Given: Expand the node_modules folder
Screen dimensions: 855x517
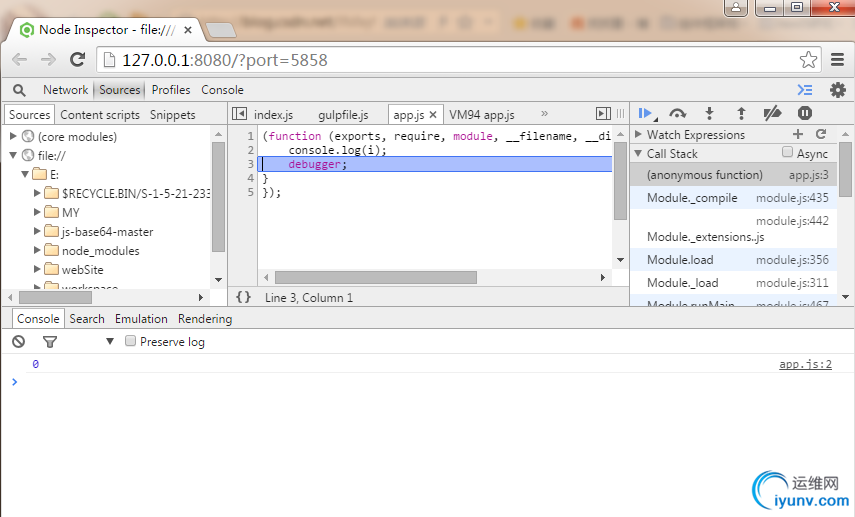Looking at the screenshot, I should point(37,250).
